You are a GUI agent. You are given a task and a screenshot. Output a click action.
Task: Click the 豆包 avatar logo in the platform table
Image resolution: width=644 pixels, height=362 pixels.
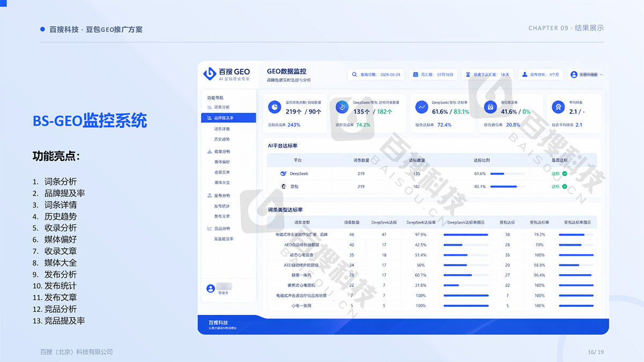(x=284, y=187)
